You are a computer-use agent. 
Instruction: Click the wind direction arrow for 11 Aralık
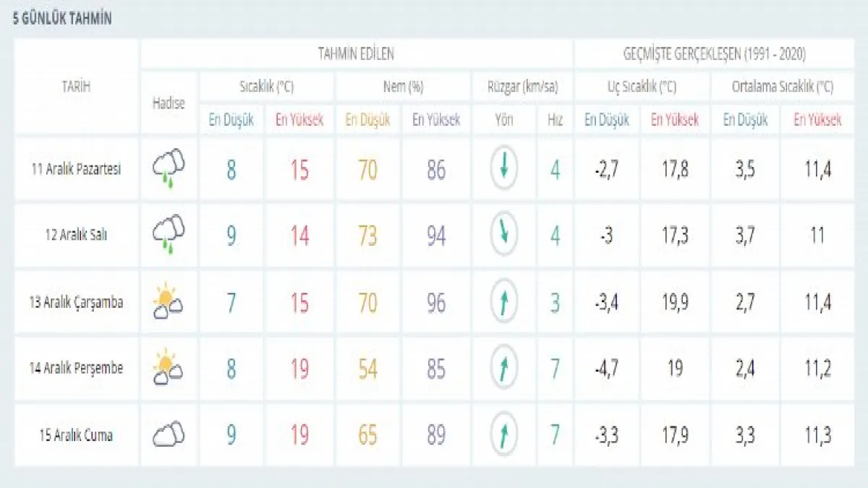(x=503, y=168)
